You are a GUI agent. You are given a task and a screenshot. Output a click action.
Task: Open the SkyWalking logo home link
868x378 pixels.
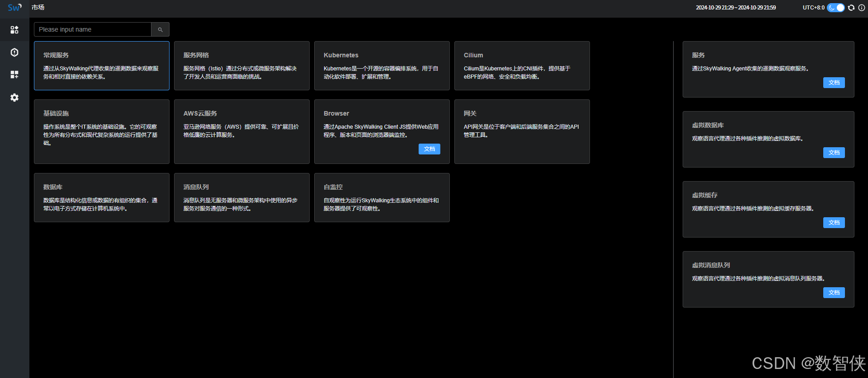(14, 7)
